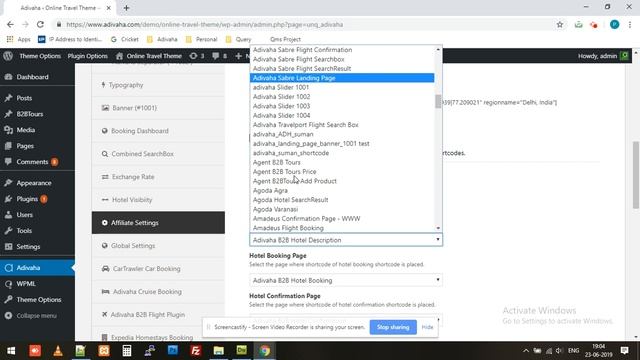Screen dimensions: 640x360
Task: Open Howdy, admin account menu
Action: click(x=603, y=56)
